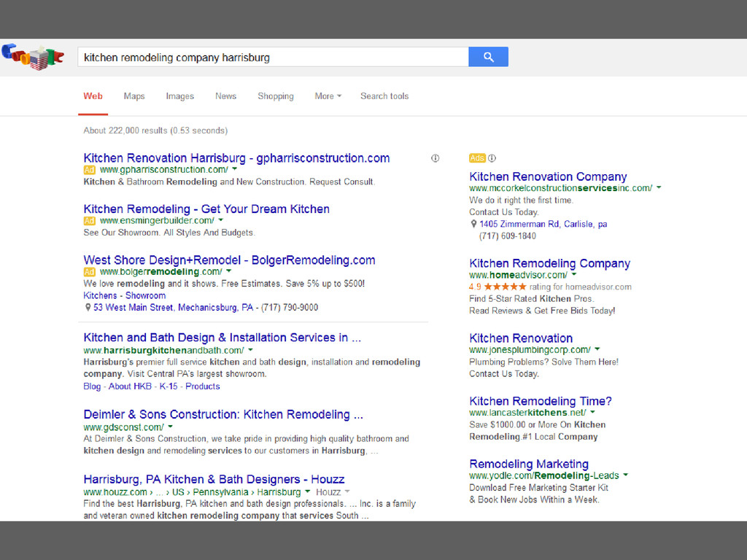Screen dimensions: 747x560
Task: Focus the search query input field
Action: tap(273, 57)
